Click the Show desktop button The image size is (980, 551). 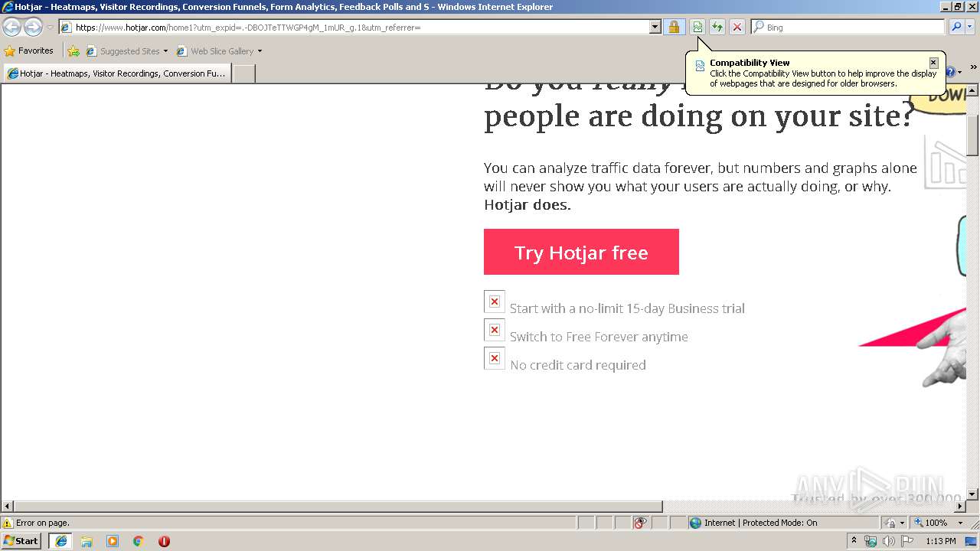(972, 541)
